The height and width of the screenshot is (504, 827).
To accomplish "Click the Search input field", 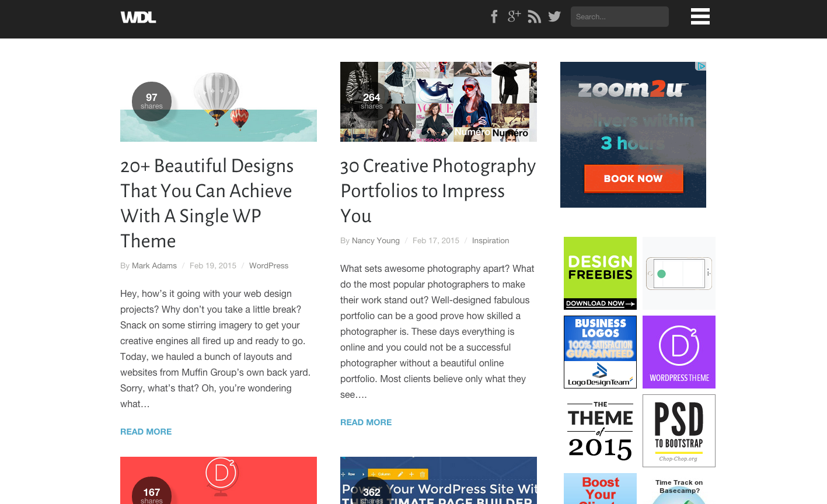I will pos(619,16).
